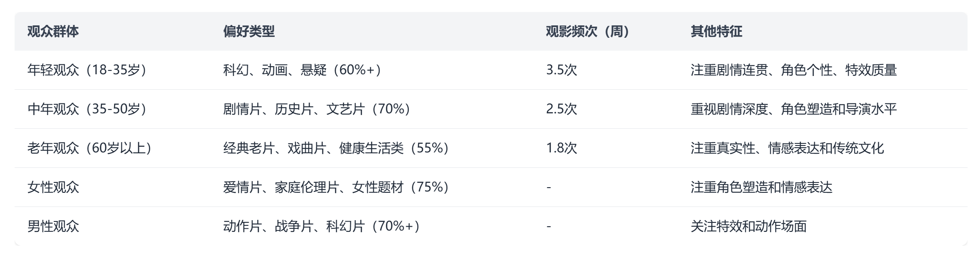The image size is (980, 258).
Task: Click 注重剧情连贯、角色个性、特效质量 text
Action: pos(793,70)
